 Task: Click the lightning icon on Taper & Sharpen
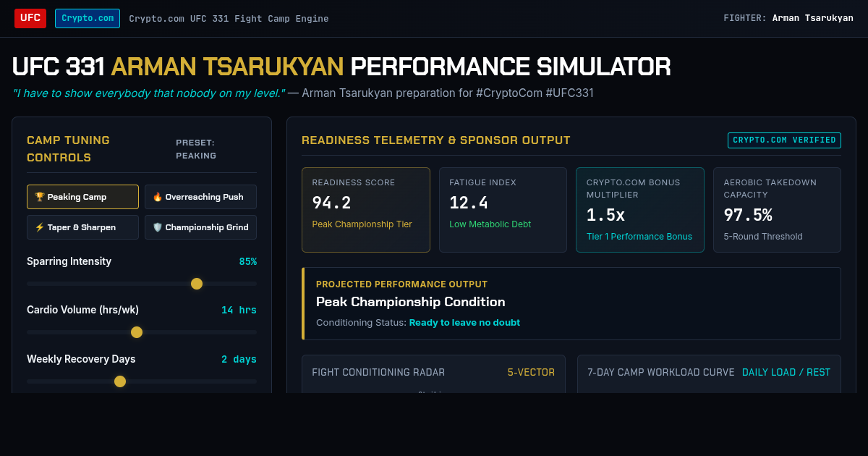(40, 227)
